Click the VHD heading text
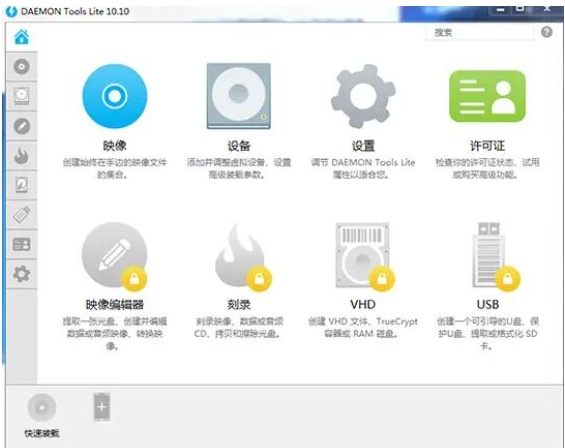565x448 pixels. coord(363,305)
